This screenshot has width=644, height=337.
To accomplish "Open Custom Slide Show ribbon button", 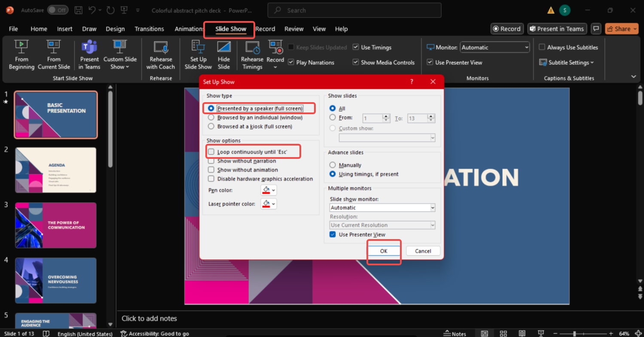I will click(x=120, y=55).
